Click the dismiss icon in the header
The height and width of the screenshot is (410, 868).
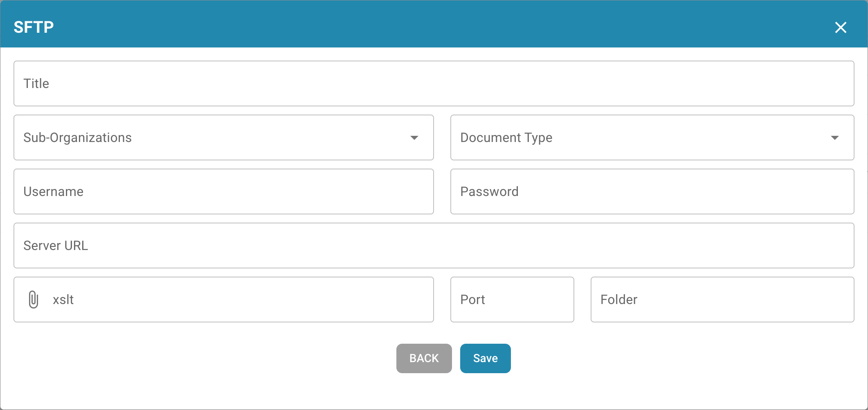coord(841,27)
